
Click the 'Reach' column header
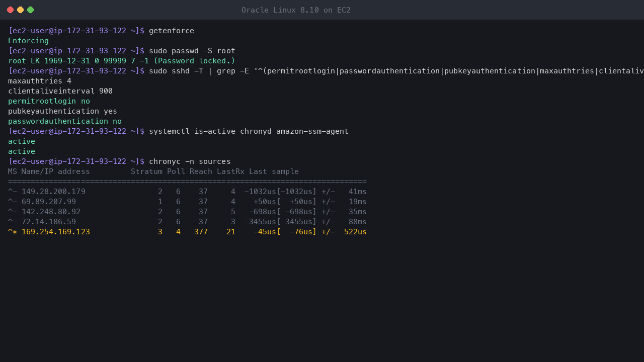[201, 171]
